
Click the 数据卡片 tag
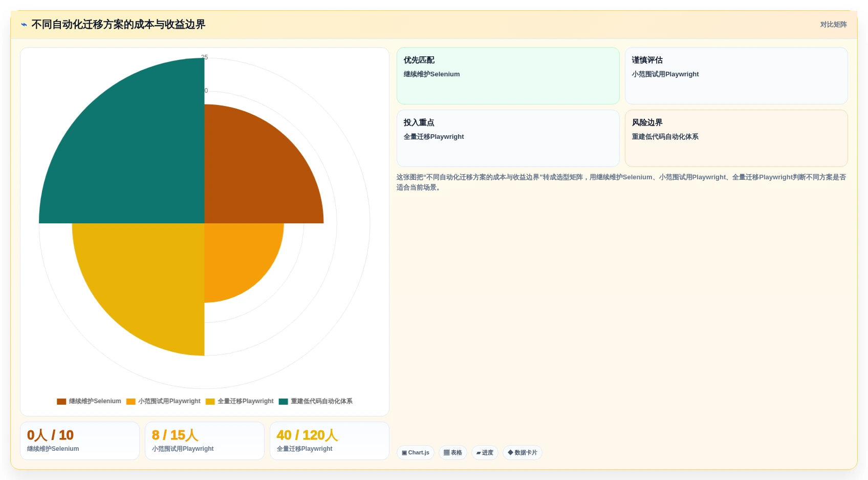click(x=523, y=453)
